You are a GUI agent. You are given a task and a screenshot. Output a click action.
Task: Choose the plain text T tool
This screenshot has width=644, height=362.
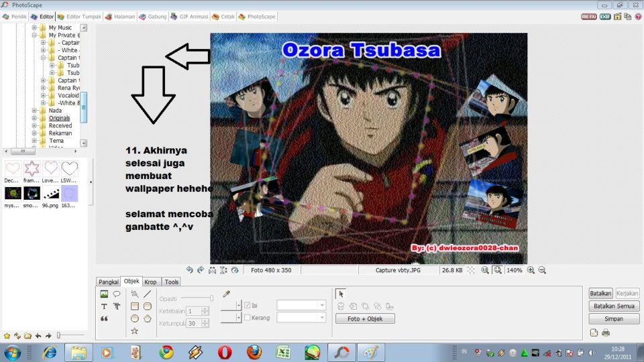104,306
